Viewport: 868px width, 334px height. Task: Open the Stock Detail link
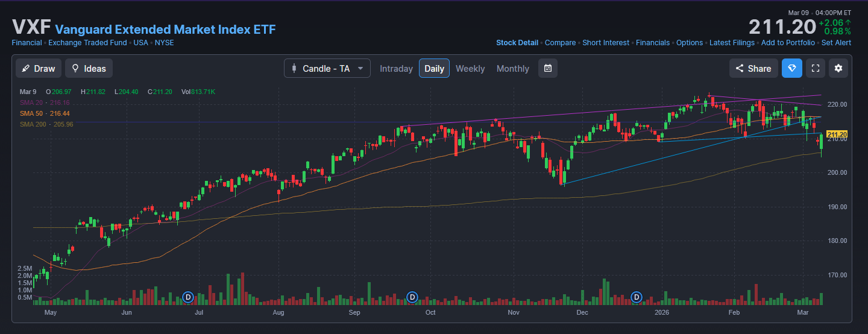[517, 43]
